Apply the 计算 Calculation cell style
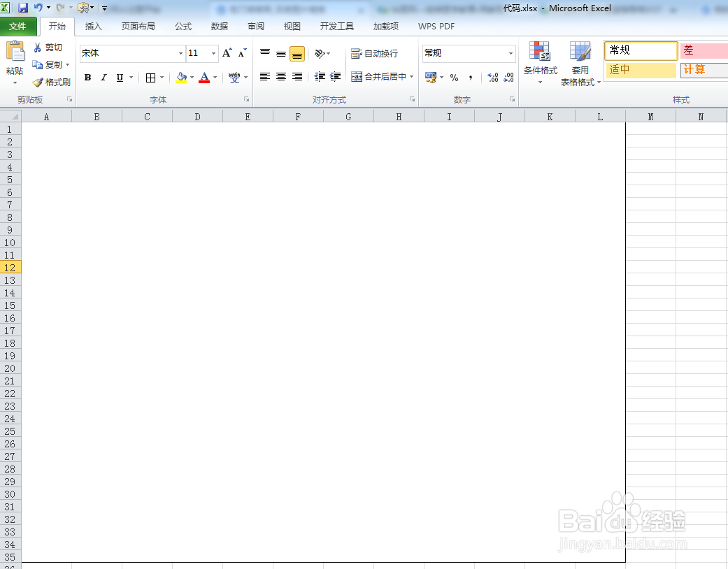 pyautogui.click(x=704, y=70)
